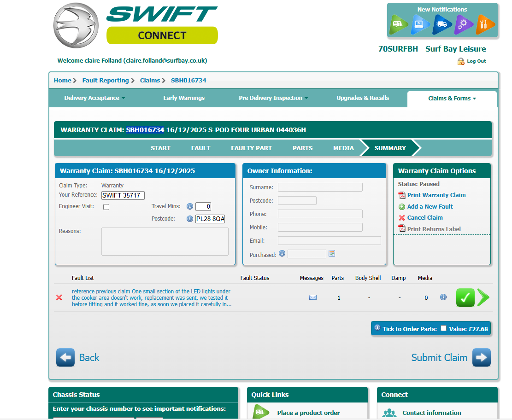The height and width of the screenshot is (420, 512).
Task: Click the Print Returns Label PDF icon
Action: coord(402,228)
